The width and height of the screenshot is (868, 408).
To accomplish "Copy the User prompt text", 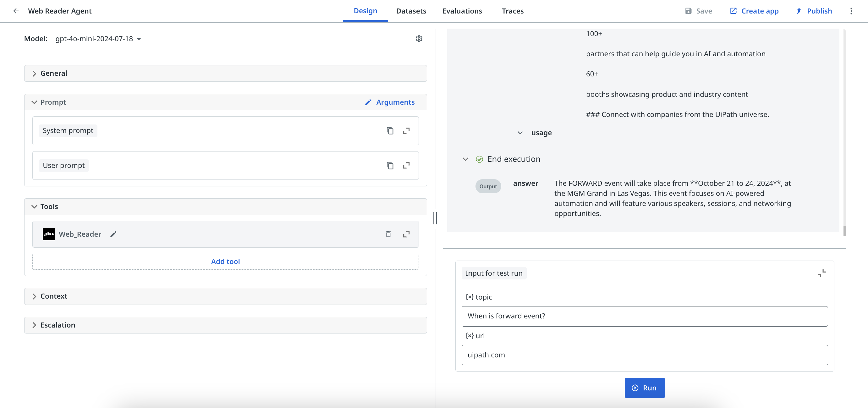I will (x=390, y=165).
